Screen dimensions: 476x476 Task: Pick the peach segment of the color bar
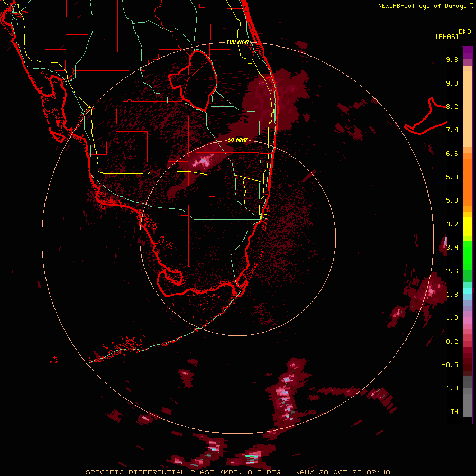pos(467,108)
